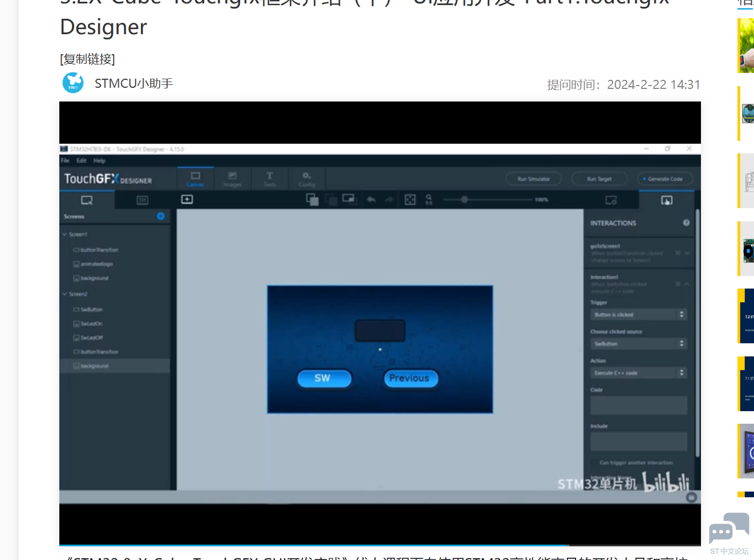754x560 pixels.
Task: Adjust the canvas zoom slider handle
Action: pos(464,200)
